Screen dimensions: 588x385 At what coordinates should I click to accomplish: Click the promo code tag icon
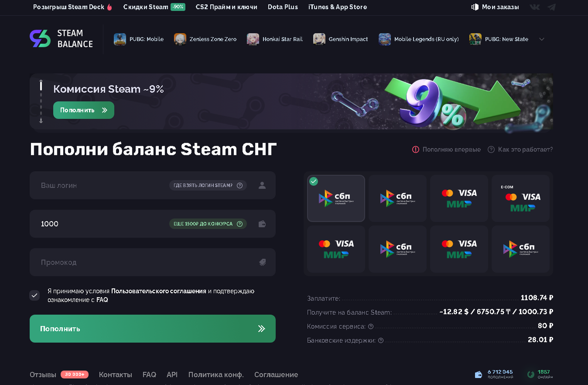(262, 262)
